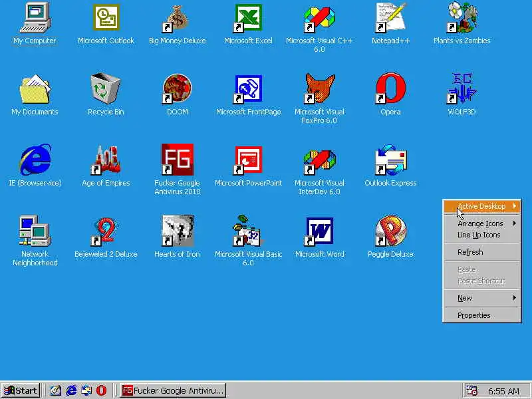The height and width of the screenshot is (399, 532).
Task: Choose Properties in the context menu
Action: click(x=481, y=315)
